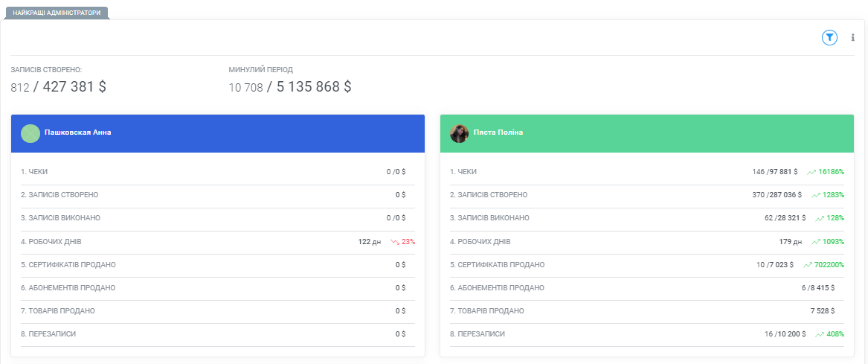
Task: Click the trend arrow icon beside 408%
Action: [x=820, y=334]
